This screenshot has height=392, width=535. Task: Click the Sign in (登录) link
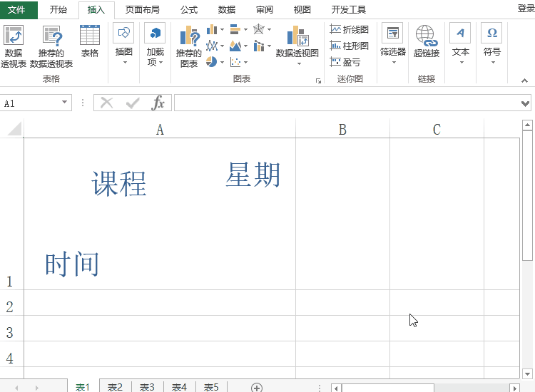pyautogui.click(x=526, y=8)
